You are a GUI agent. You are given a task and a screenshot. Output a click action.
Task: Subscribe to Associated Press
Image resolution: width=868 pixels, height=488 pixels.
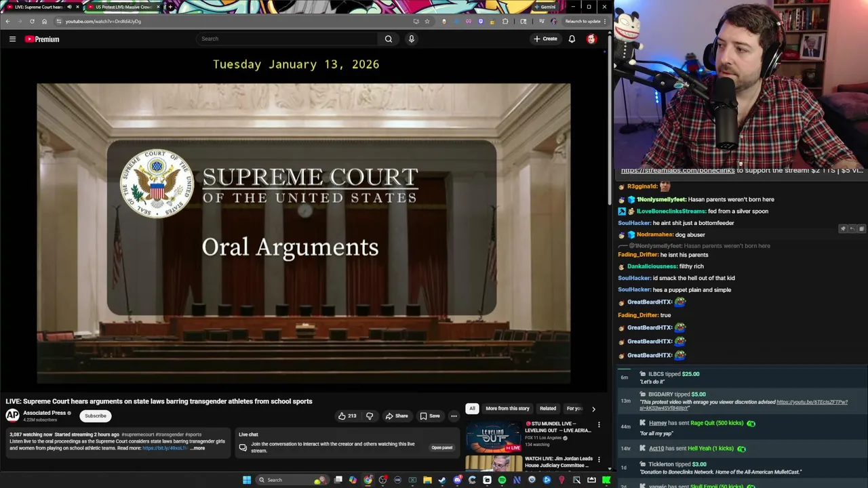click(x=96, y=415)
